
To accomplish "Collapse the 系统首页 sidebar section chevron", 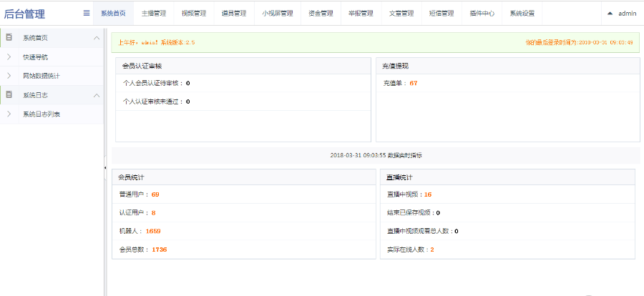I will pyautogui.click(x=97, y=38).
